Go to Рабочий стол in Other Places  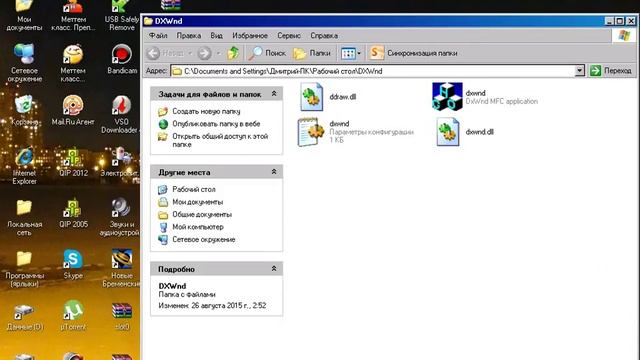click(x=193, y=189)
